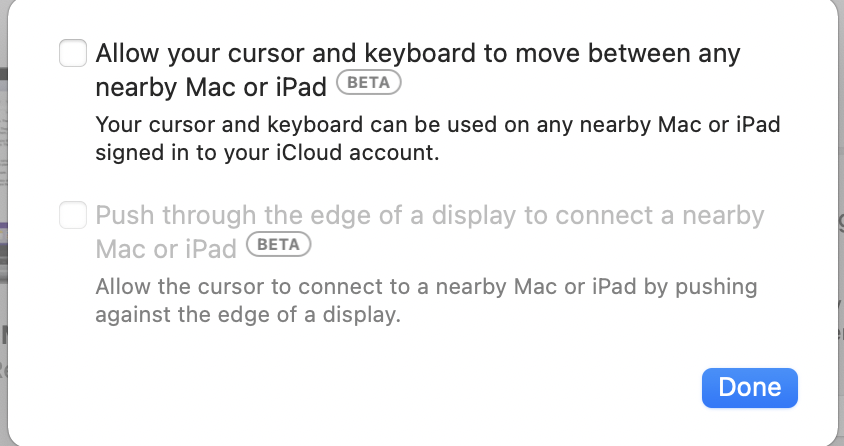Click the "Your cursor and keyboard can be used" description
Image resolution: width=844 pixels, height=446 pixels.
(x=437, y=127)
